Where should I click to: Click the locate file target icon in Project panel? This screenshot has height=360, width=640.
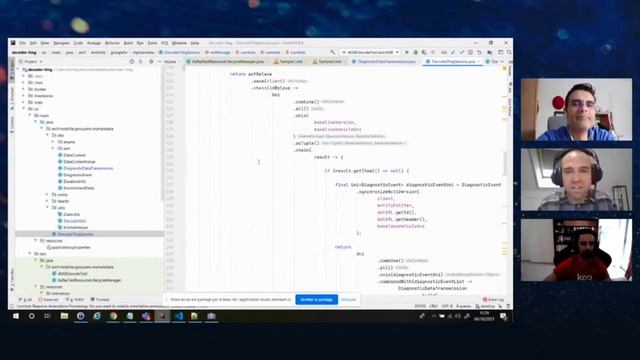point(131,62)
